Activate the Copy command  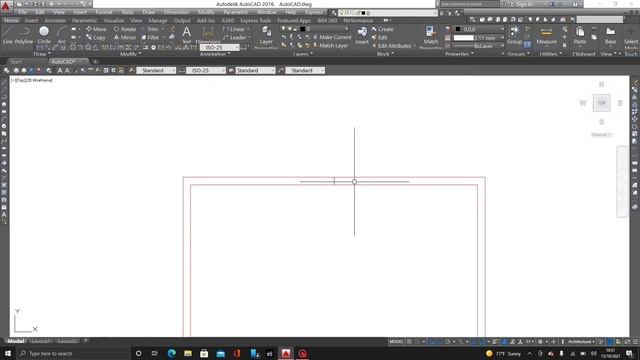[96, 38]
